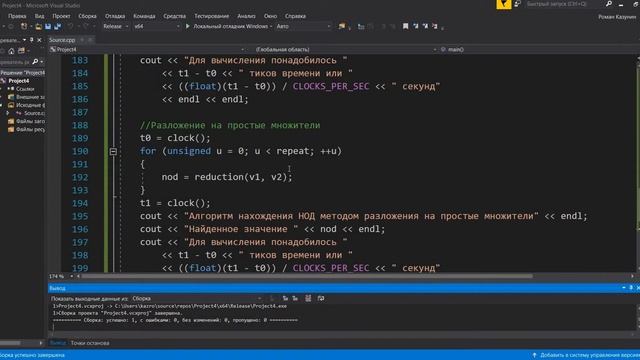Viewport: 640px width, 360px height.
Task: Click the Open File folder icon
Action: (x=38, y=26)
